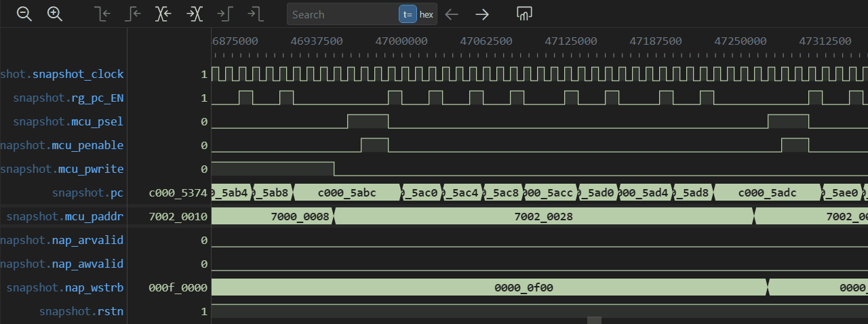Image resolution: width=868 pixels, height=324 pixels.
Task: Click the zoom out magnifier icon
Action: click(24, 14)
